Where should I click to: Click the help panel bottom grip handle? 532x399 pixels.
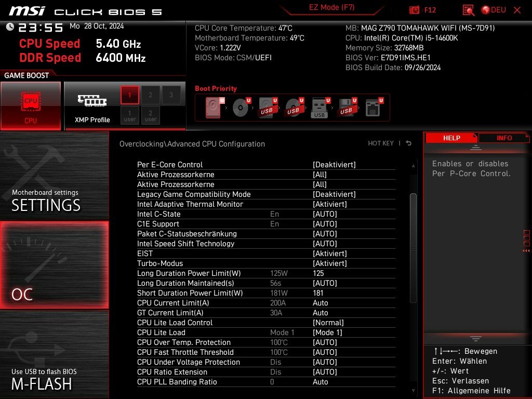point(475,339)
